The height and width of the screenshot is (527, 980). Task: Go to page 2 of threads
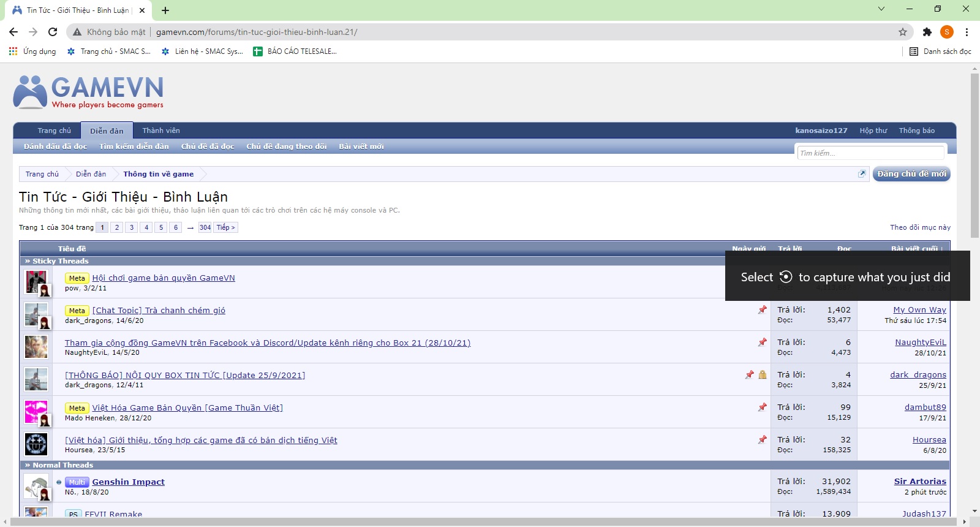pos(117,227)
